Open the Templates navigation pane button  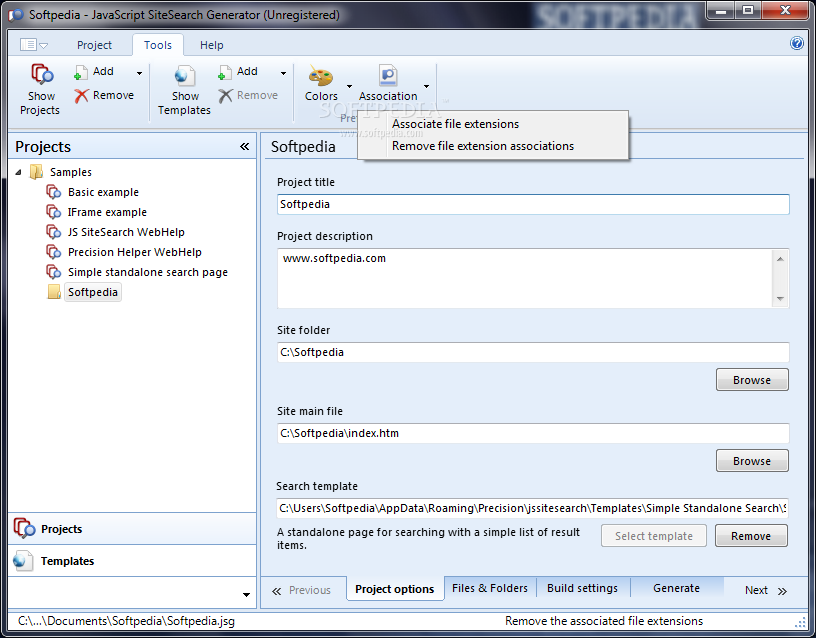coord(132,561)
